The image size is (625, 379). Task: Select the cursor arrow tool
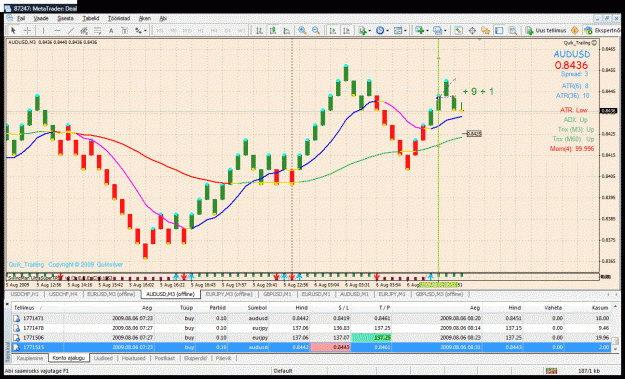(13, 30)
